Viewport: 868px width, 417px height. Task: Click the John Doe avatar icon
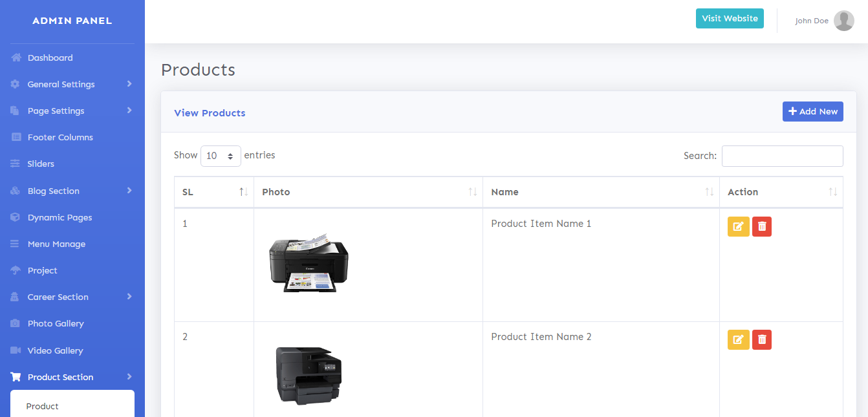point(843,21)
